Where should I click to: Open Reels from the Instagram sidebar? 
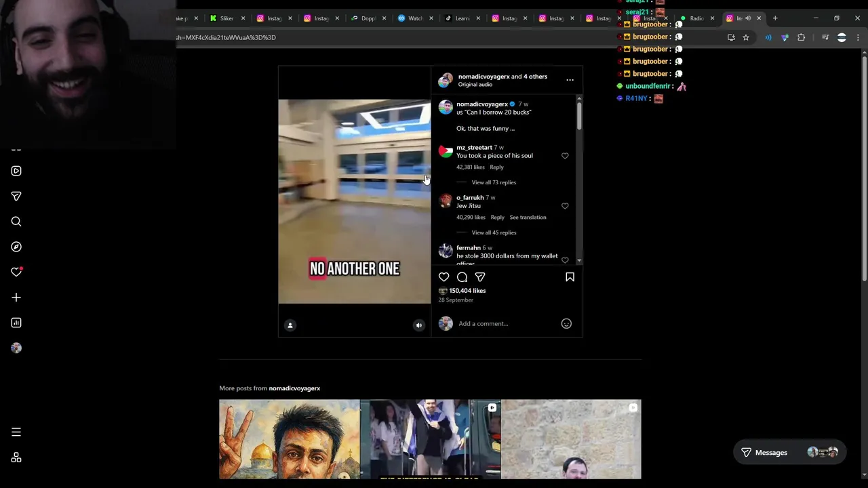[16, 171]
